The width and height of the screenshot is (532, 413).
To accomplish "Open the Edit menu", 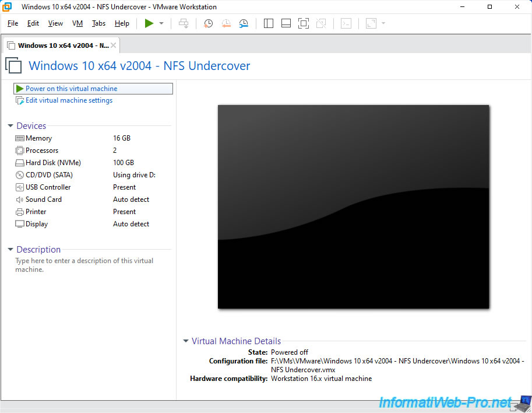I will [x=33, y=23].
